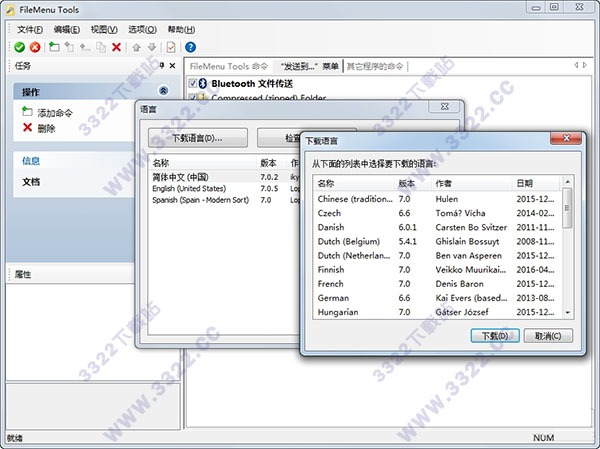Open the 选项(O) menu
600x449 pixels.
(x=142, y=29)
